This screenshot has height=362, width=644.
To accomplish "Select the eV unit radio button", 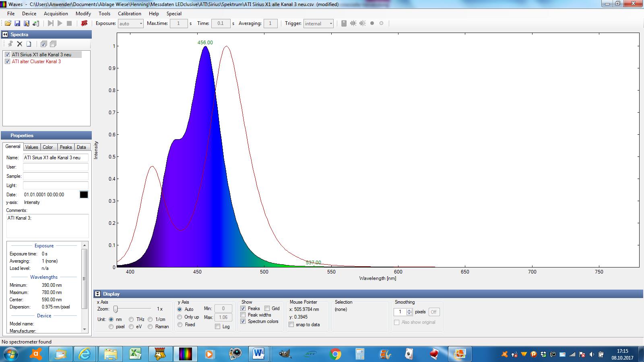I will (131, 327).
